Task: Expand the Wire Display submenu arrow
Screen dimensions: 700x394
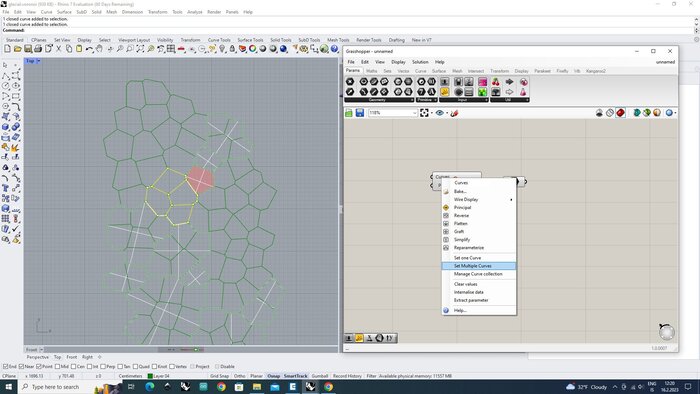Action: (x=511, y=199)
